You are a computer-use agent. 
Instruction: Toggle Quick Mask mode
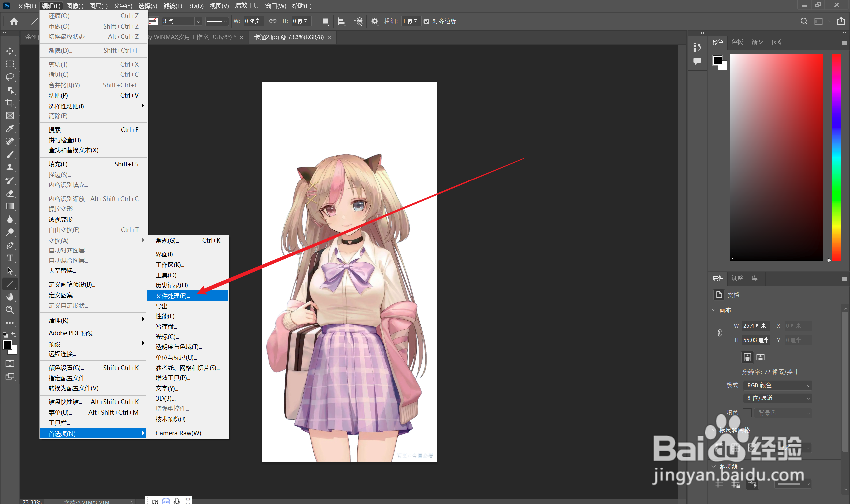pyautogui.click(x=10, y=363)
